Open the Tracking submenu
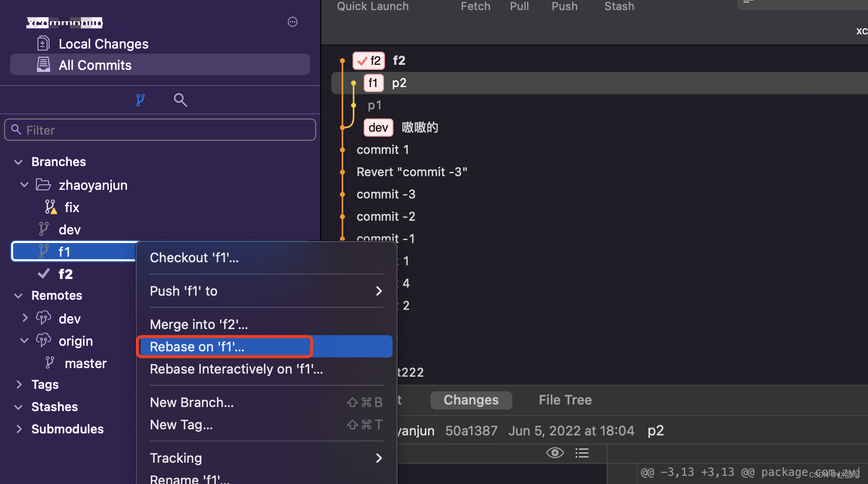Screen dimensions: 868x484 coord(266,458)
